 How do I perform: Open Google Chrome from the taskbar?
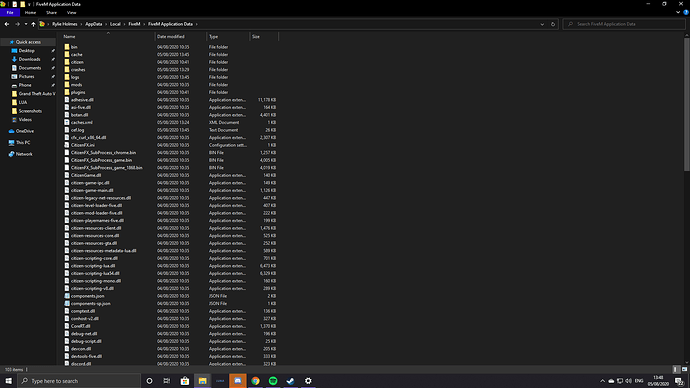(x=255, y=381)
